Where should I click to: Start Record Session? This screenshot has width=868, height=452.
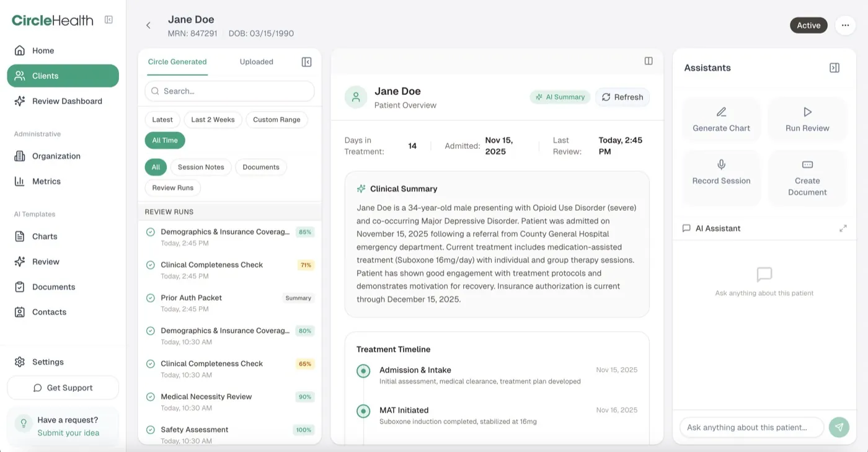[721, 178]
